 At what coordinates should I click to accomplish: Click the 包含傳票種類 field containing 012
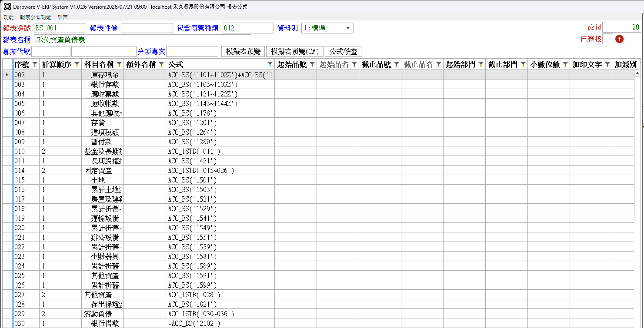[248, 28]
